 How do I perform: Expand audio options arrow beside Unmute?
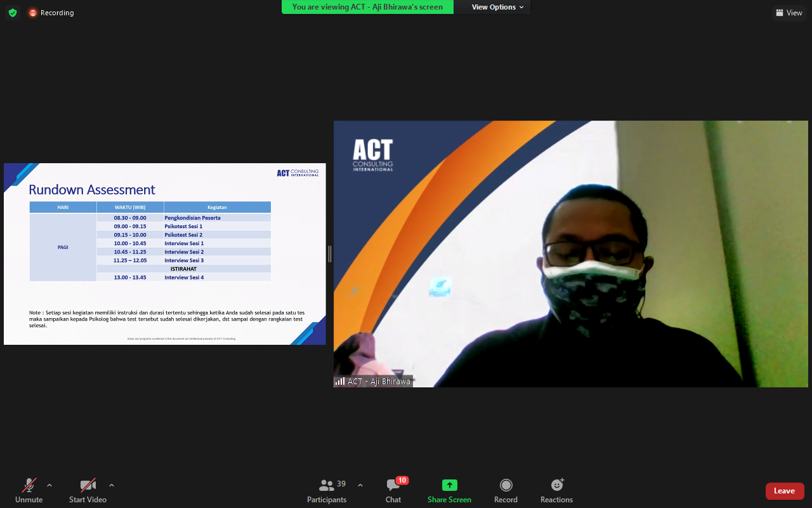point(49,486)
